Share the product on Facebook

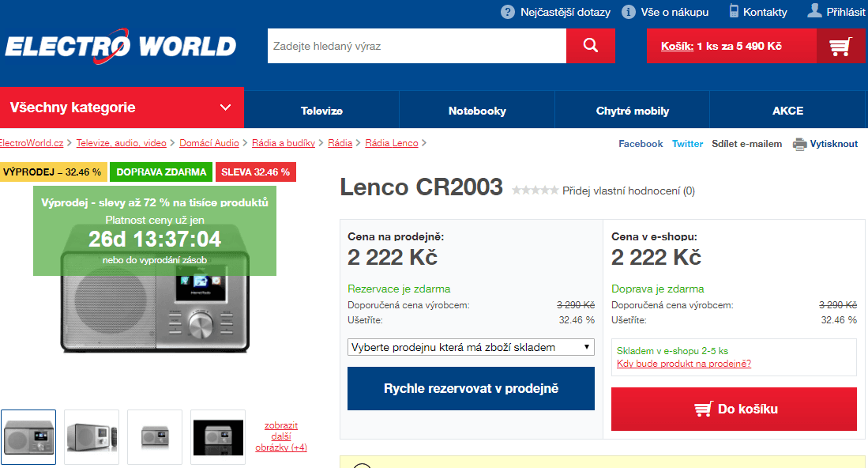[641, 144]
